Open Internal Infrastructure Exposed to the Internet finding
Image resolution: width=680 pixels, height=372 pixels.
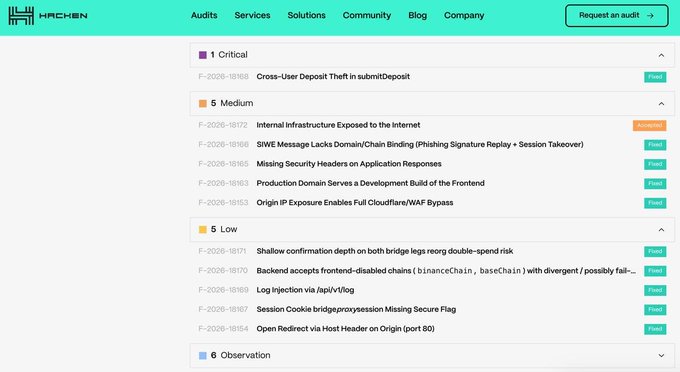pyautogui.click(x=338, y=125)
